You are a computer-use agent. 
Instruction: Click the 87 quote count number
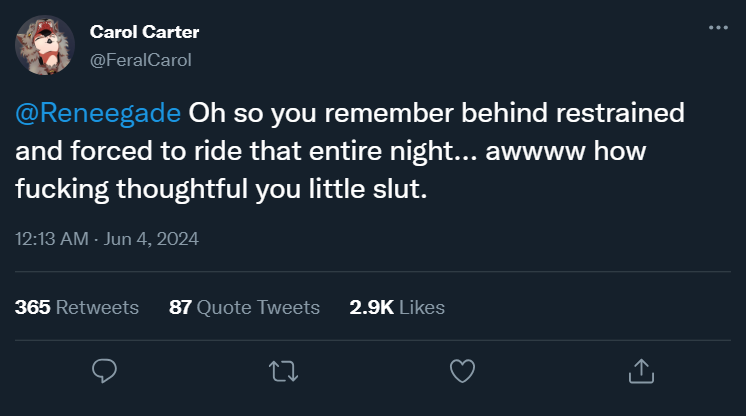pos(180,307)
